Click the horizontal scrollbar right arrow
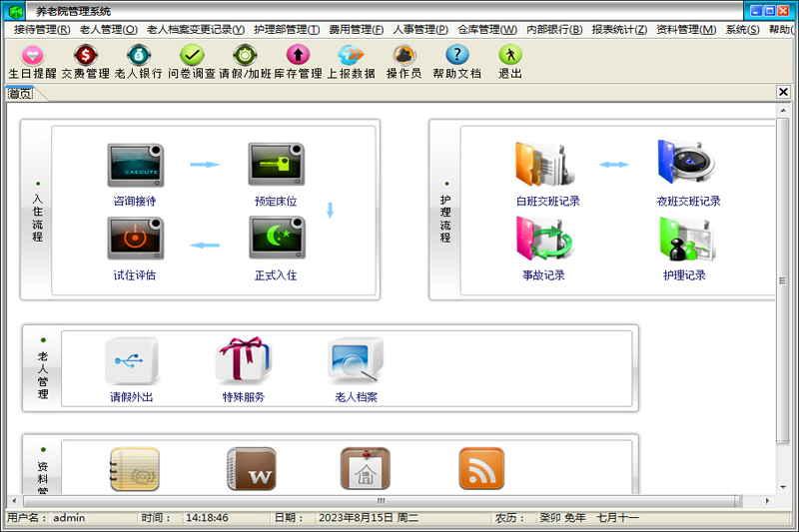The width and height of the screenshot is (799, 532). click(x=767, y=501)
